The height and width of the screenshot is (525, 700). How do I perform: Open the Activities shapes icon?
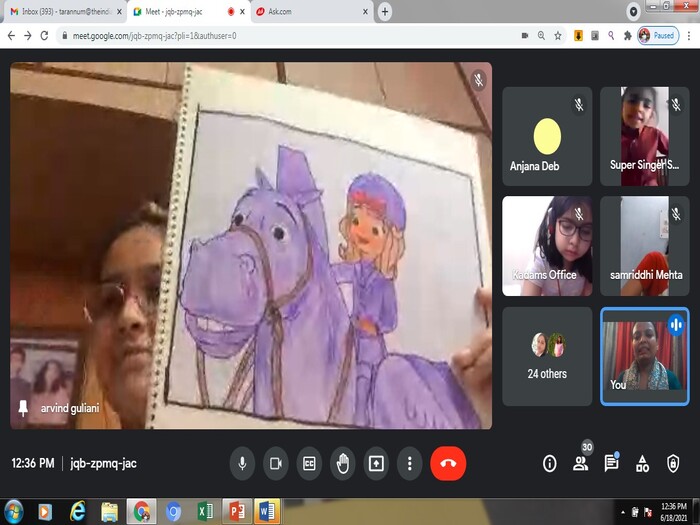pos(642,463)
